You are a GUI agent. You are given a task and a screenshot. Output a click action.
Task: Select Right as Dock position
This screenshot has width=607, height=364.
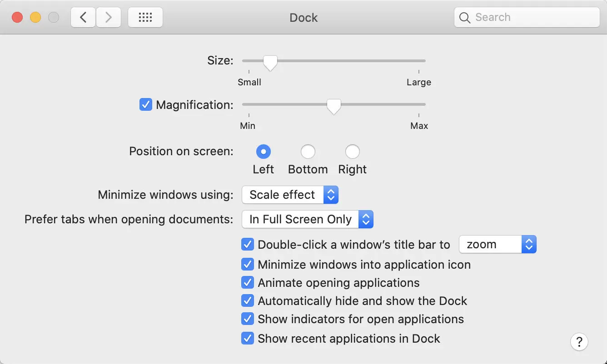coord(353,152)
